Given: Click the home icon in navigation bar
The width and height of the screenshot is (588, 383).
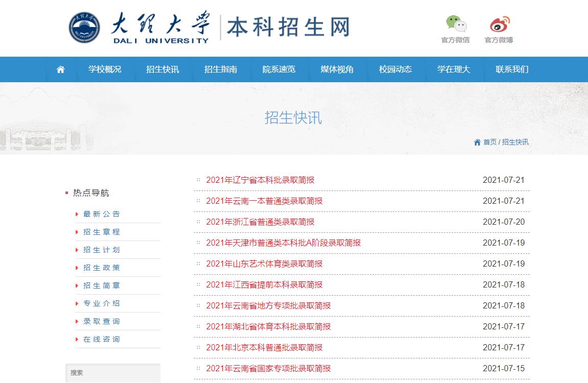Looking at the screenshot, I should 60,69.
